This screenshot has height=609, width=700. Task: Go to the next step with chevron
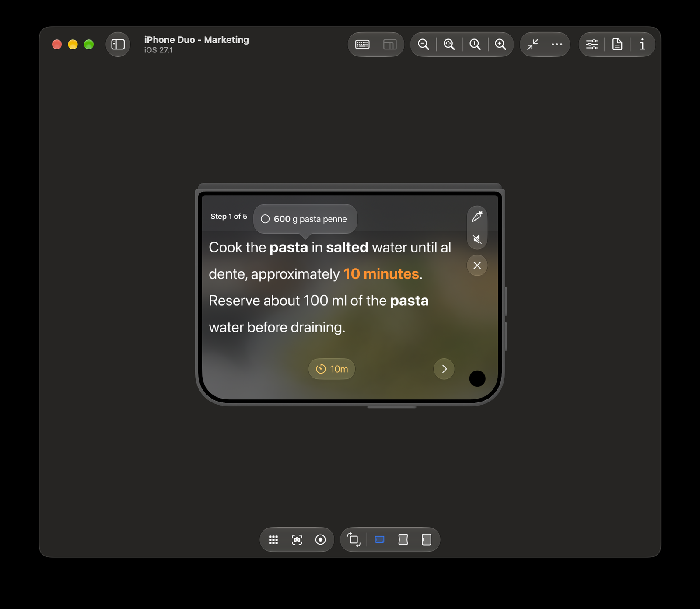pyautogui.click(x=444, y=369)
